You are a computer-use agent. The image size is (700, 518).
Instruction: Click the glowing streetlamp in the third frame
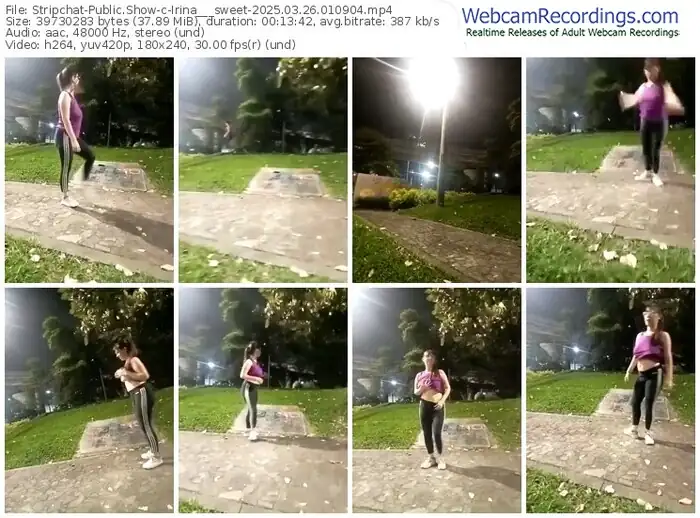pos(433,83)
